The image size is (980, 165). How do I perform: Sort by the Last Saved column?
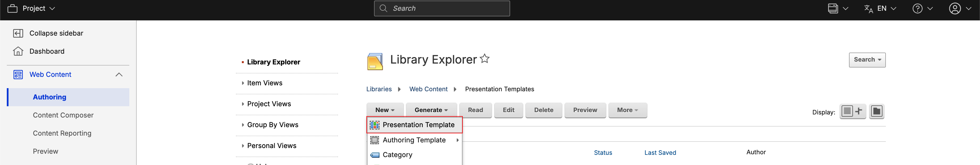(660, 153)
